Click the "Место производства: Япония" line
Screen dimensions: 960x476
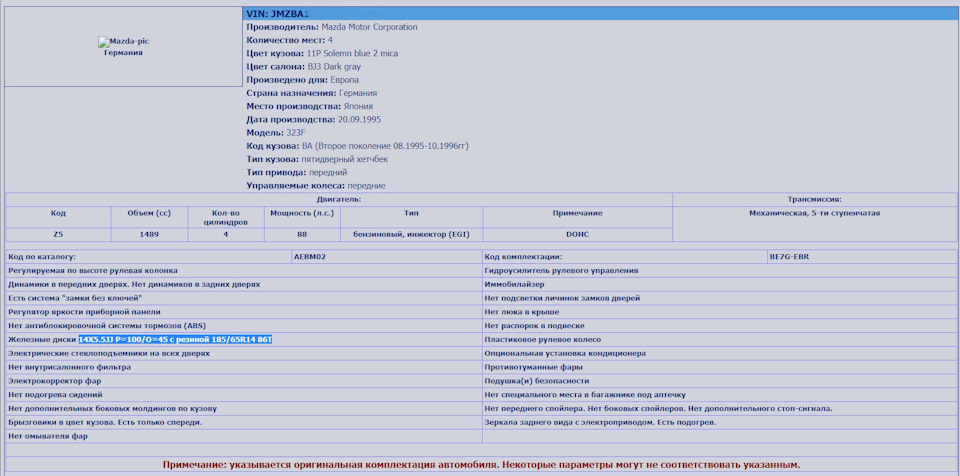pyautogui.click(x=309, y=107)
